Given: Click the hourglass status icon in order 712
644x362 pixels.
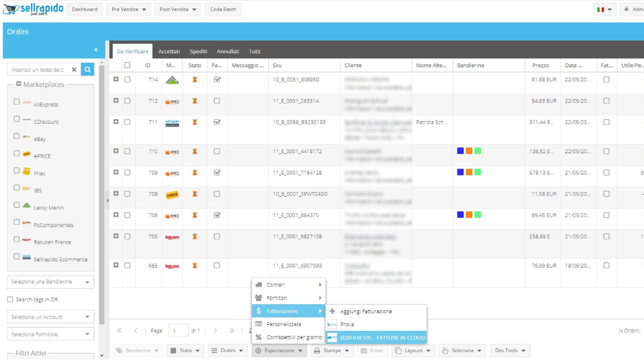Looking at the screenshot, I should [x=195, y=101].
